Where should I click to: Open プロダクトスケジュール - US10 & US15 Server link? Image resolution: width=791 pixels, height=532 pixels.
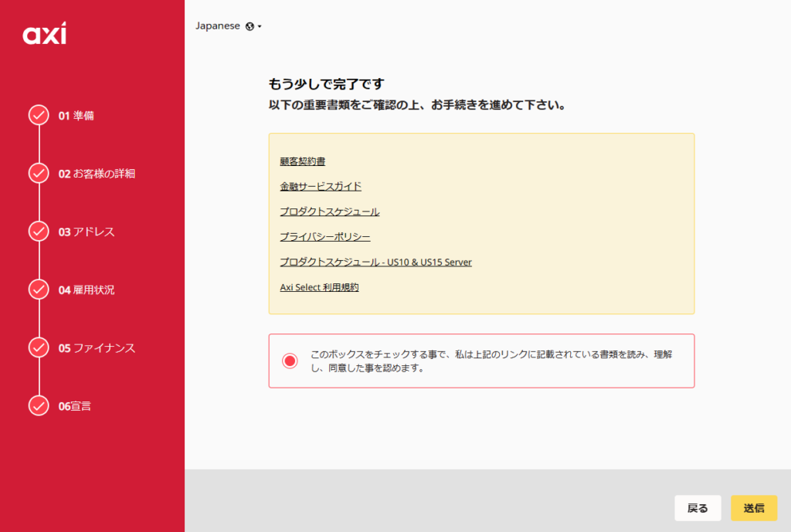(x=375, y=262)
